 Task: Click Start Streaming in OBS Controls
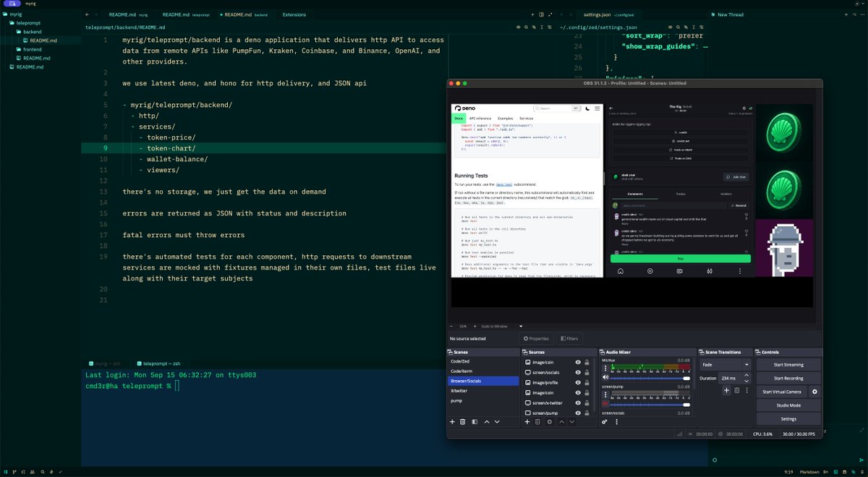tap(788, 365)
